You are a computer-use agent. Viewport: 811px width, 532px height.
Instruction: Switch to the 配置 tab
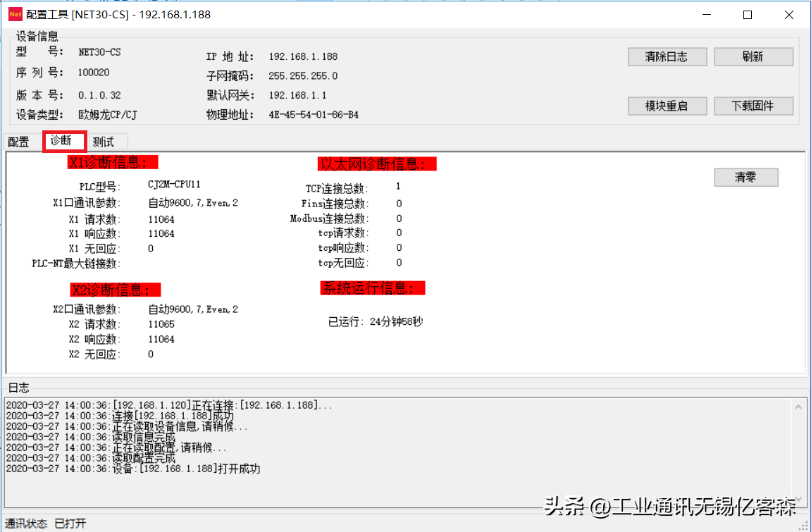pyautogui.click(x=19, y=142)
